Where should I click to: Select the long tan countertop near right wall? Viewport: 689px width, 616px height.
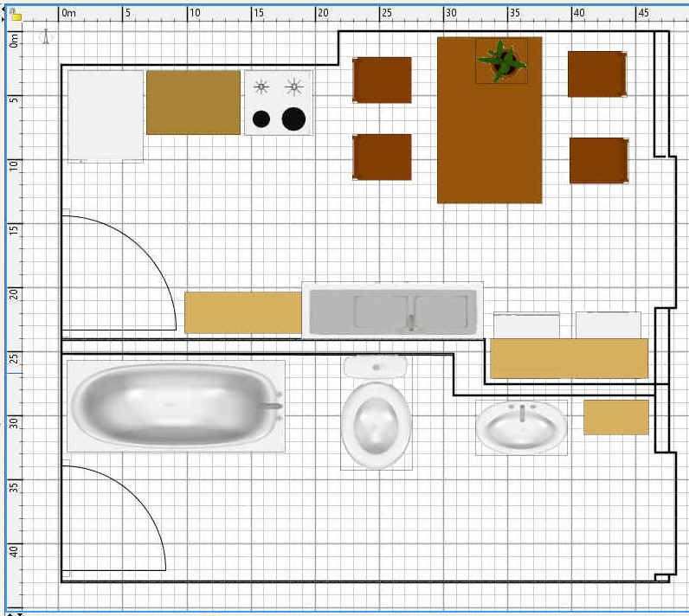(x=569, y=358)
